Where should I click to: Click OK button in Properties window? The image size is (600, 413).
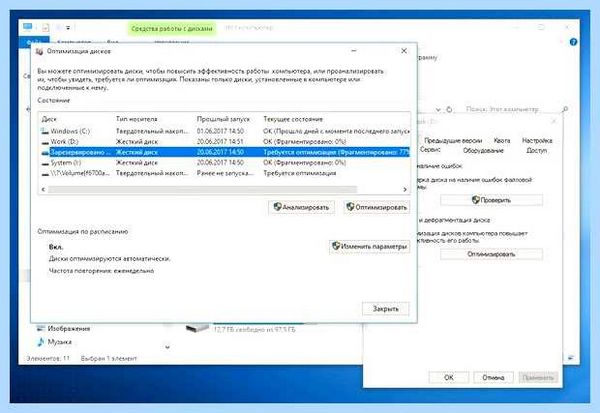tap(448, 377)
